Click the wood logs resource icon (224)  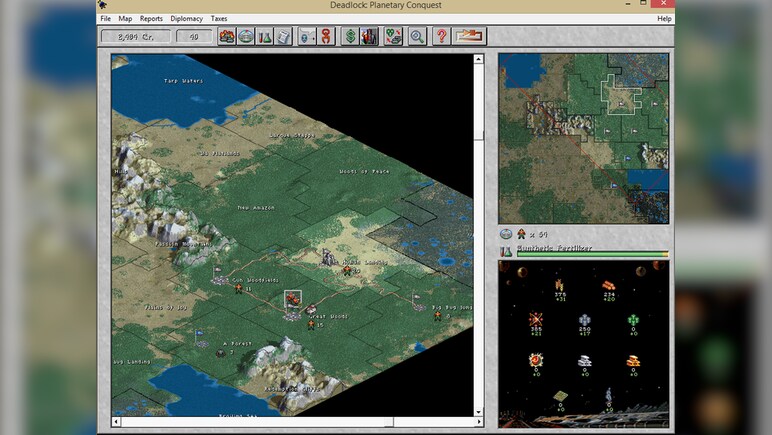pos(609,285)
